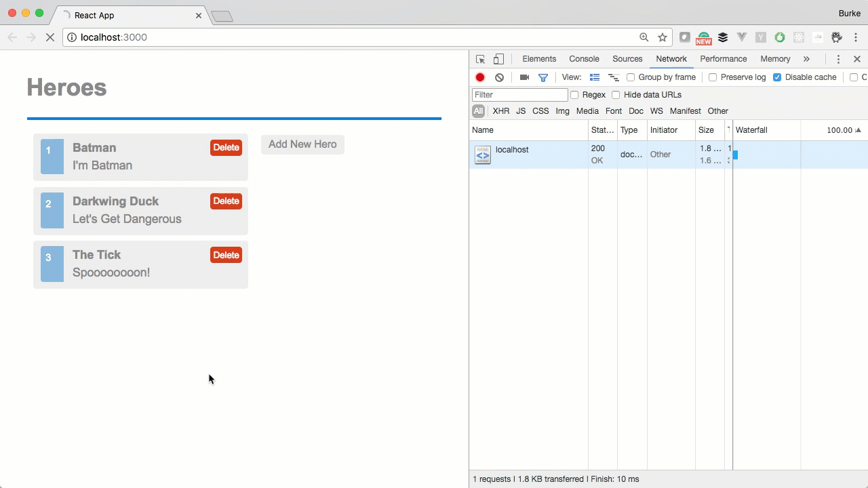
Task: Sort requests by the Initiator column
Action: click(x=671, y=130)
